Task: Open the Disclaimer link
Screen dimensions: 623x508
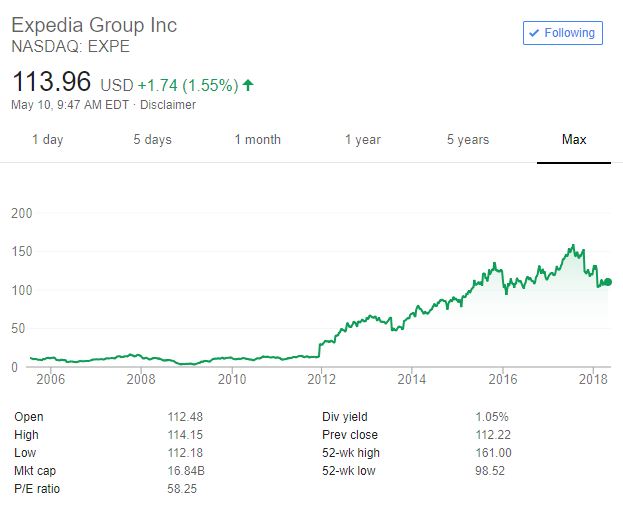Action: click(x=168, y=105)
